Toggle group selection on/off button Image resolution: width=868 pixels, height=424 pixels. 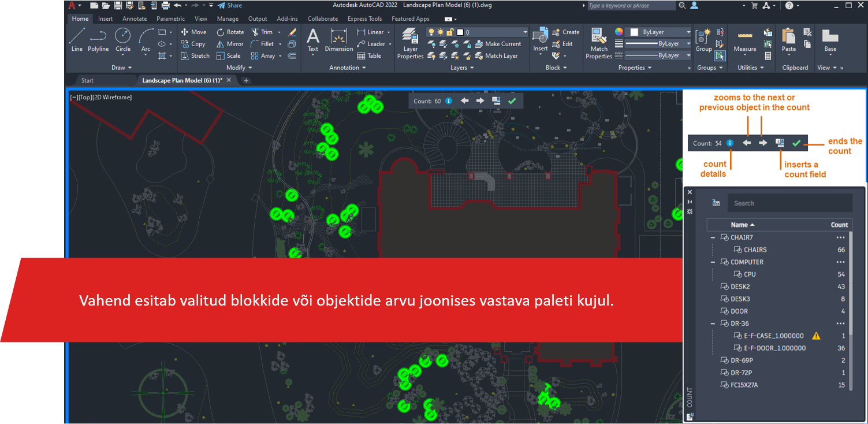pos(720,56)
